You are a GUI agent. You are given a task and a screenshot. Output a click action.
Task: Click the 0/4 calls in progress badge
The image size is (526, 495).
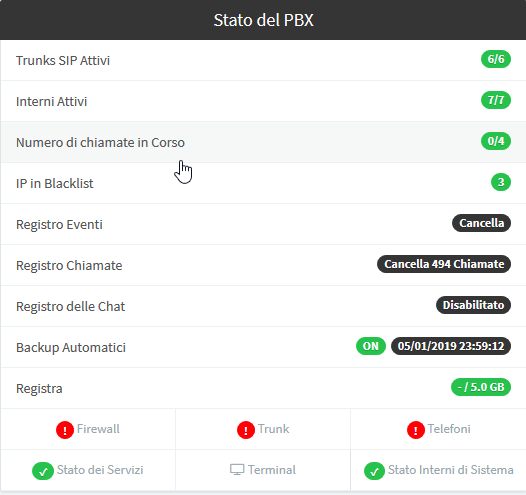pos(496,141)
